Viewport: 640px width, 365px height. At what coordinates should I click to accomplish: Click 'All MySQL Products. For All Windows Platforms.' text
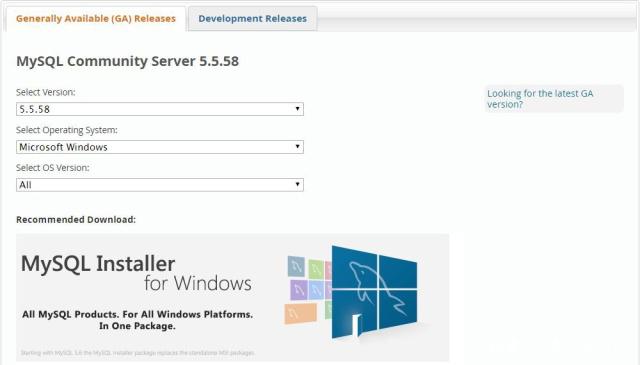click(x=138, y=314)
